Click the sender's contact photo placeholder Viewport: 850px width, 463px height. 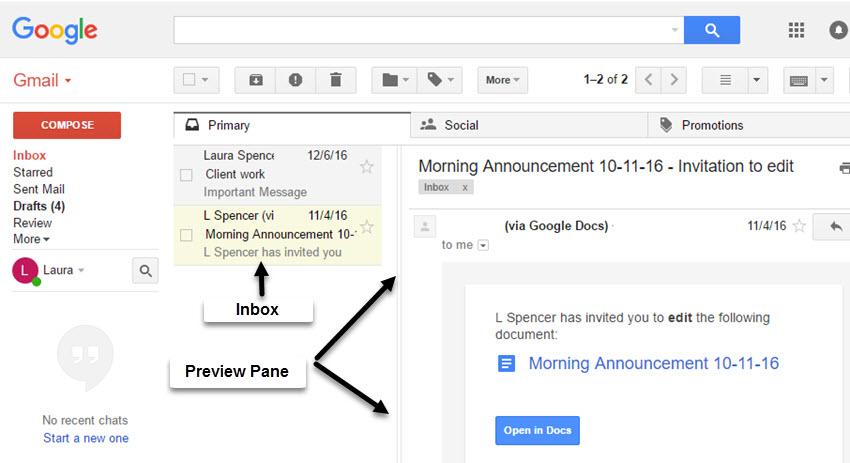pyautogui.click(x=425, y=227)
